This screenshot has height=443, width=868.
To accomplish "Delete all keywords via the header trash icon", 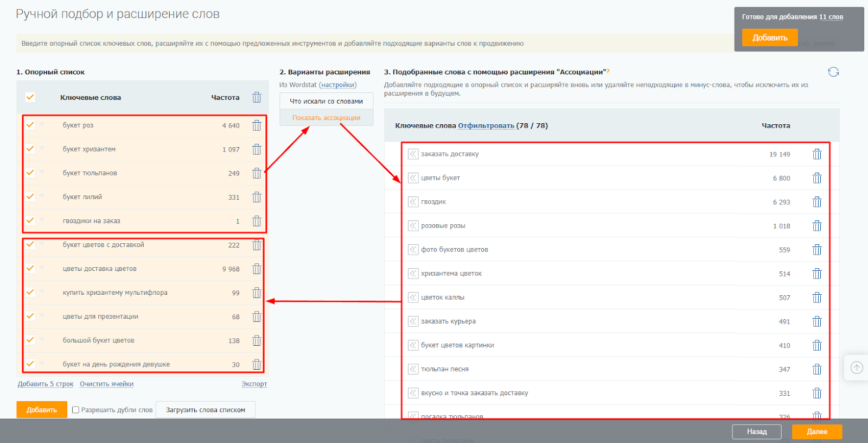I will [257, 98].
